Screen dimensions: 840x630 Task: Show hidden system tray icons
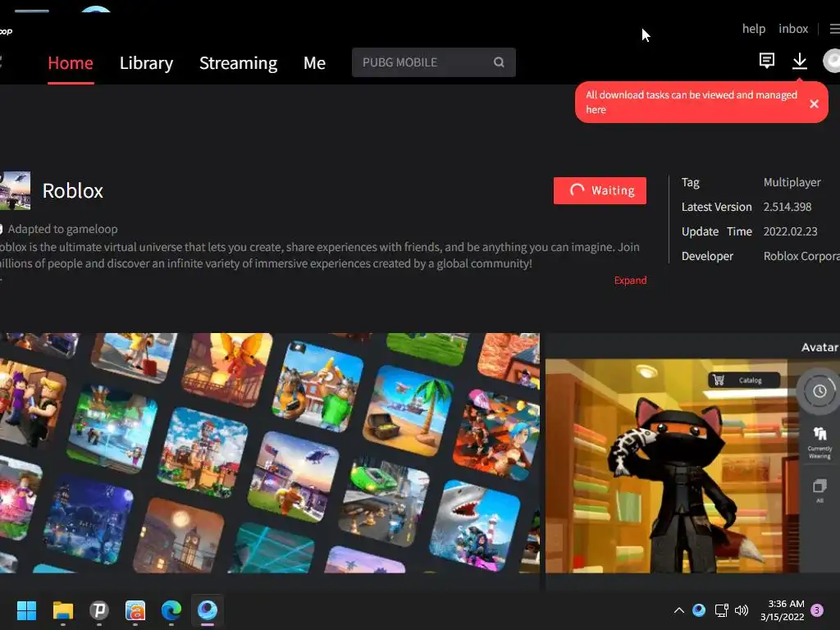pyautogui.click(x=678, y=609)
